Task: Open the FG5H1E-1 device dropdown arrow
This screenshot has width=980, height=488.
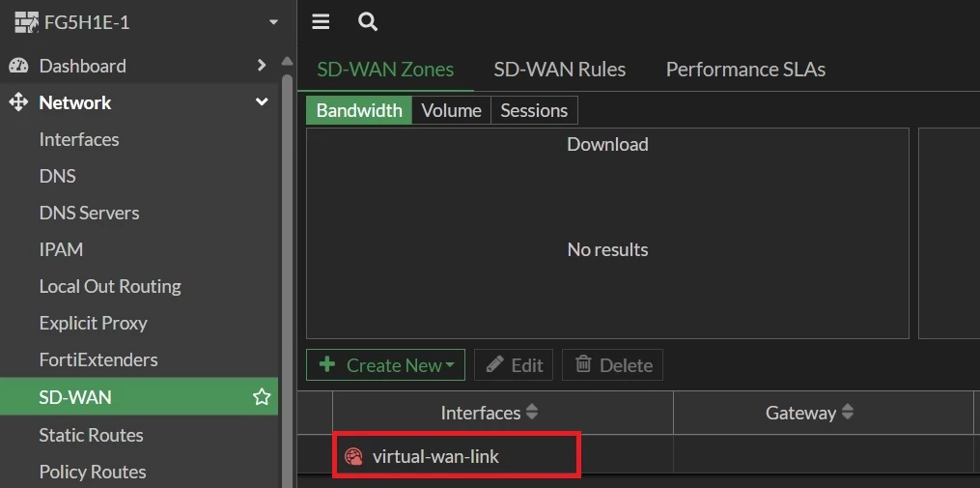Action: (273, 22)
